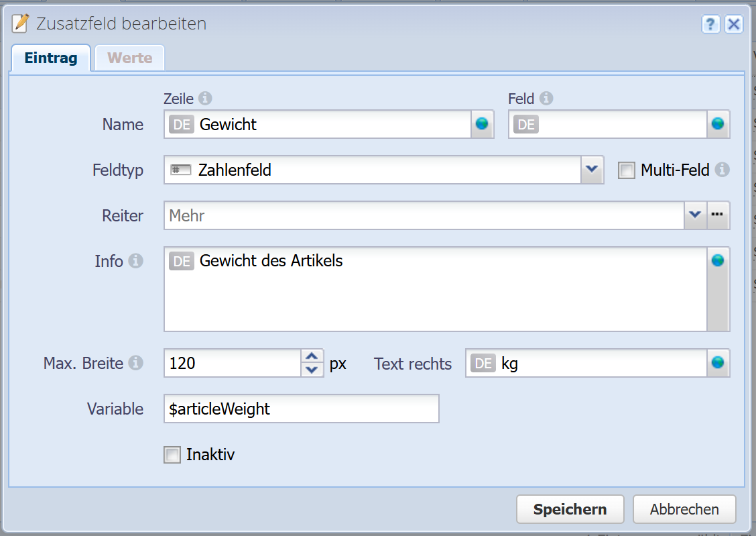Click the info icon beside Multi-Feld
This screenshot has height=536, width=756.
point(722,170)
